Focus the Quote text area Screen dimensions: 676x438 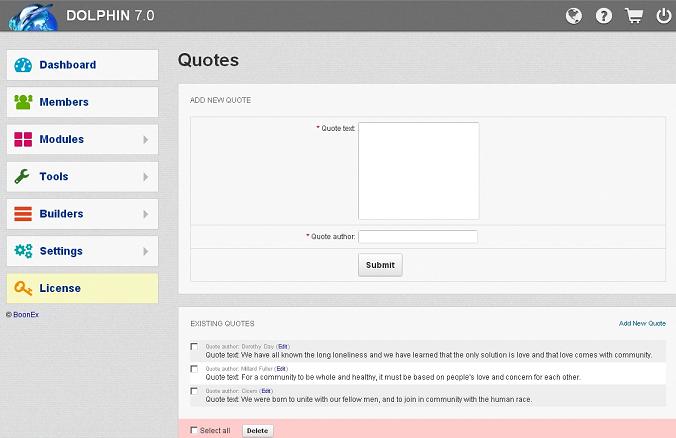click(419, 171)
